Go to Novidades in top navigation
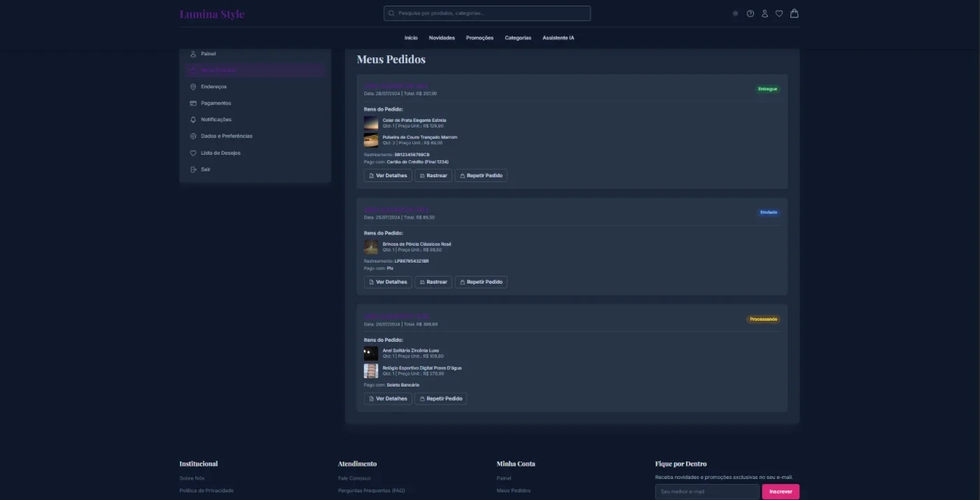 (442, 38)
